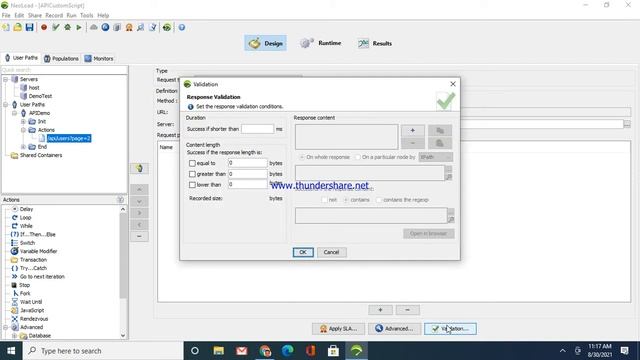Open File Explorer from taskbar
The height and width of the screenshot is (360, 640).
[x=218, y=351]
